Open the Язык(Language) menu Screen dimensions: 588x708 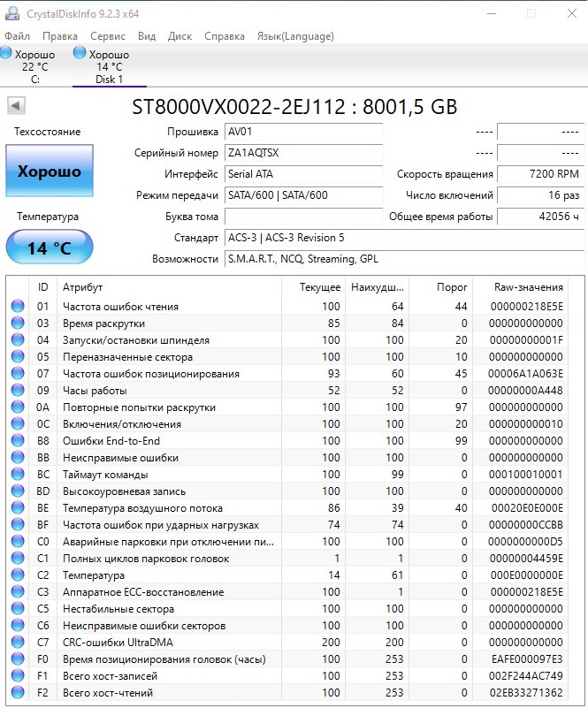click(x=295, y=36)
